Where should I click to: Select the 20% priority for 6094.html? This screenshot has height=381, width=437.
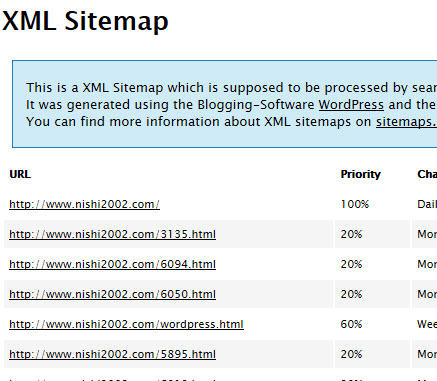[x=351, y=264]
